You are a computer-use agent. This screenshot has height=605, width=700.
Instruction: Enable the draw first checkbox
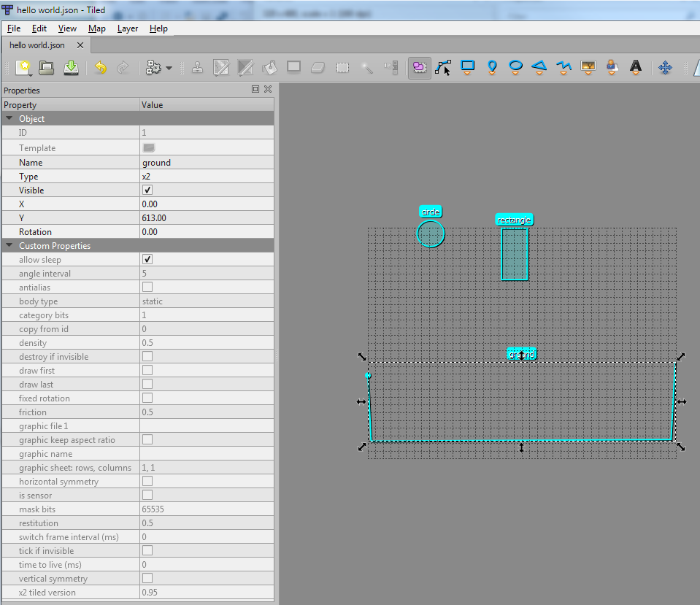pyautogui.click(x=147, y=370)
